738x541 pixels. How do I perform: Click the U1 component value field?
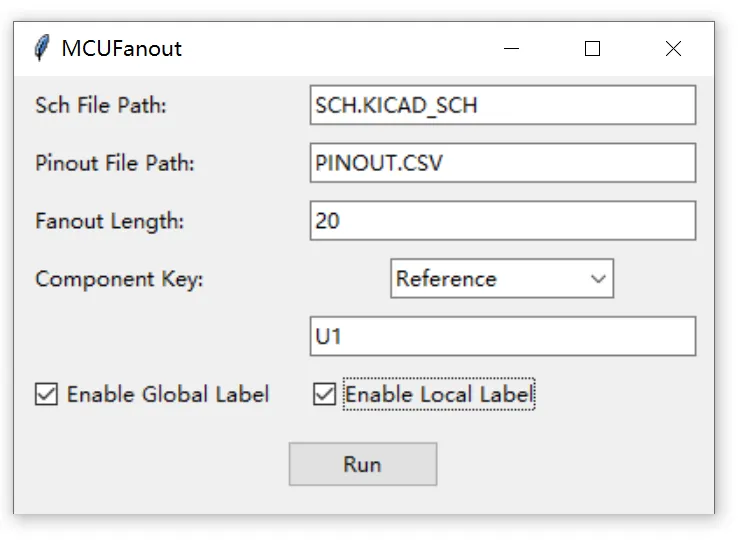(503, 336)
